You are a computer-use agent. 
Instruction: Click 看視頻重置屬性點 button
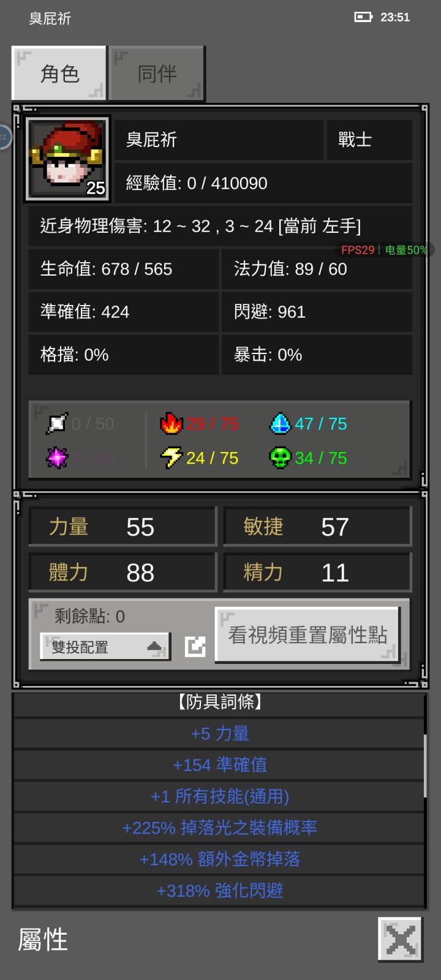(308, 635)
